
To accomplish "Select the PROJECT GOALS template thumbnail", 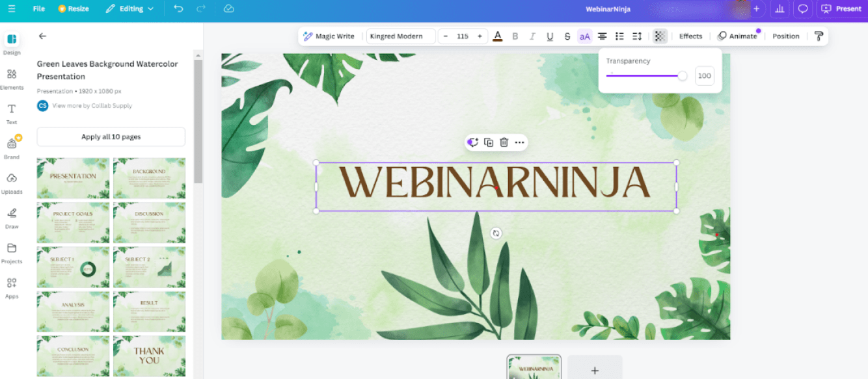I will (x=73, y=222).
